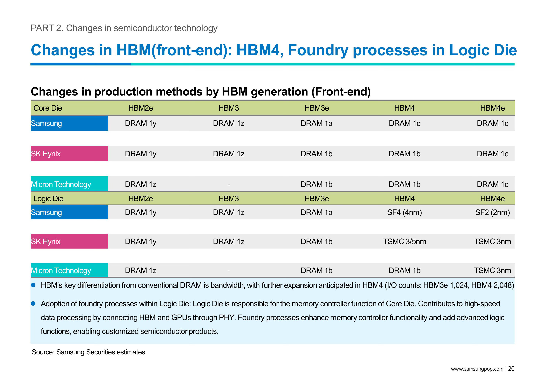545x392 pixels.
Task: Click the 'Logic Die' header cell
Action: pyautogui.click(x=48, y=199)
